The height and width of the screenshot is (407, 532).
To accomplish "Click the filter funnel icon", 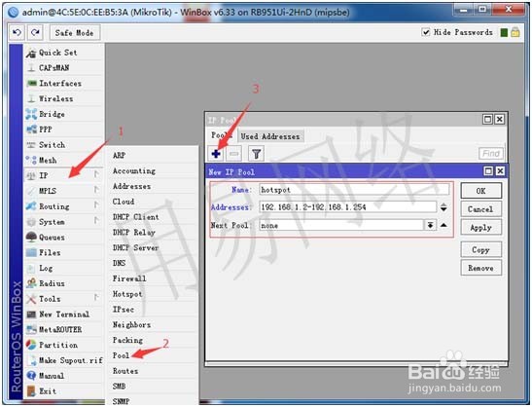I will 256,154.
